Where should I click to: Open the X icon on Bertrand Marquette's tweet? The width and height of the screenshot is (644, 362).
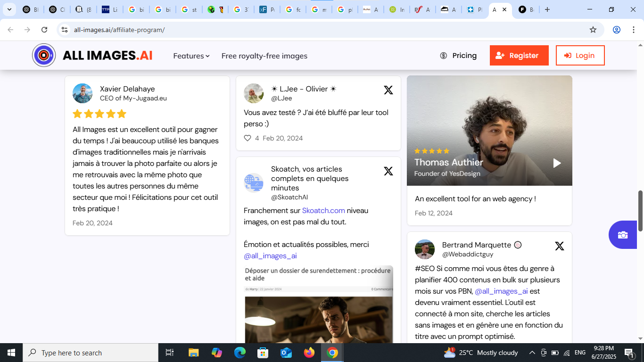560,246
